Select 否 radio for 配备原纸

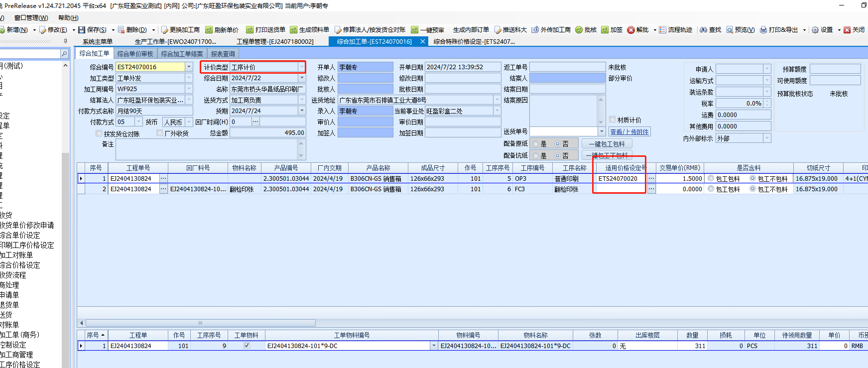click(558, 144)
